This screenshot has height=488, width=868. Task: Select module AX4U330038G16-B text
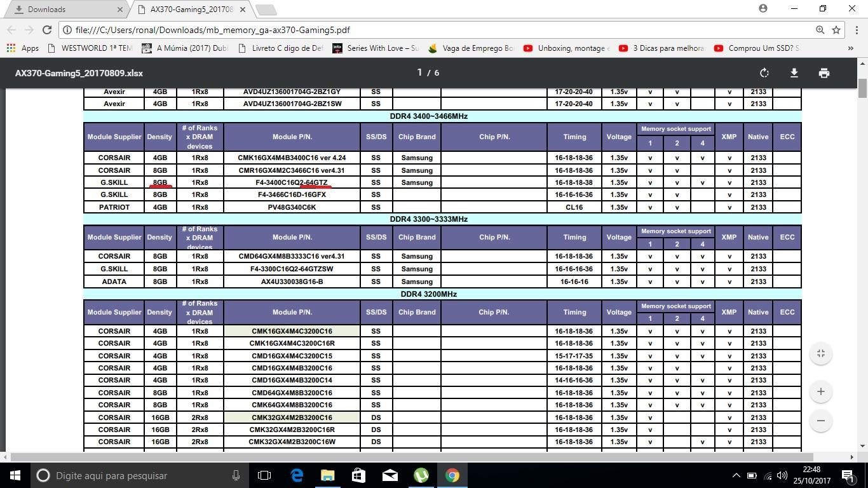(x=292, y=281)
